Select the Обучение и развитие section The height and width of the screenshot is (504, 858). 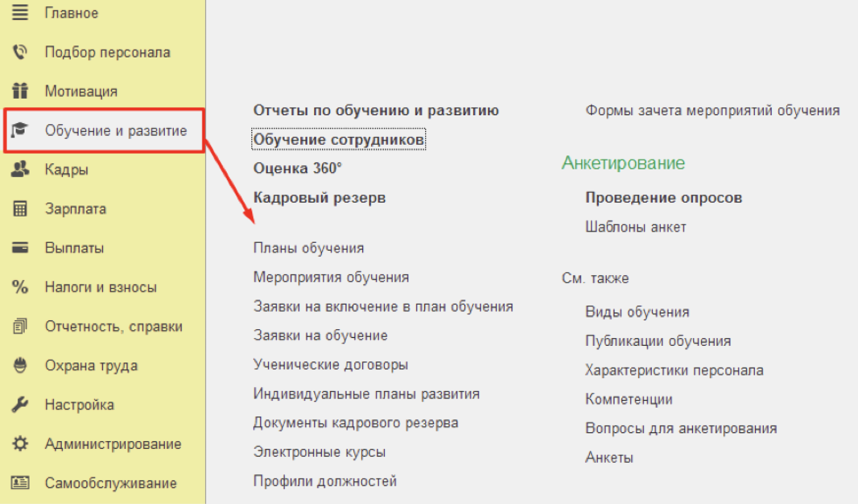point(116,130)
